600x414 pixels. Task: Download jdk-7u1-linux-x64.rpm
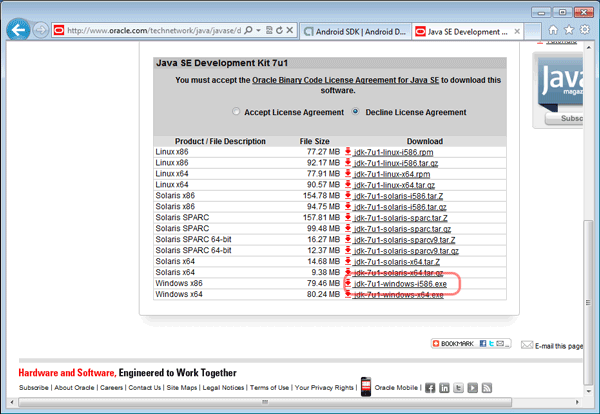pos(392,174)
